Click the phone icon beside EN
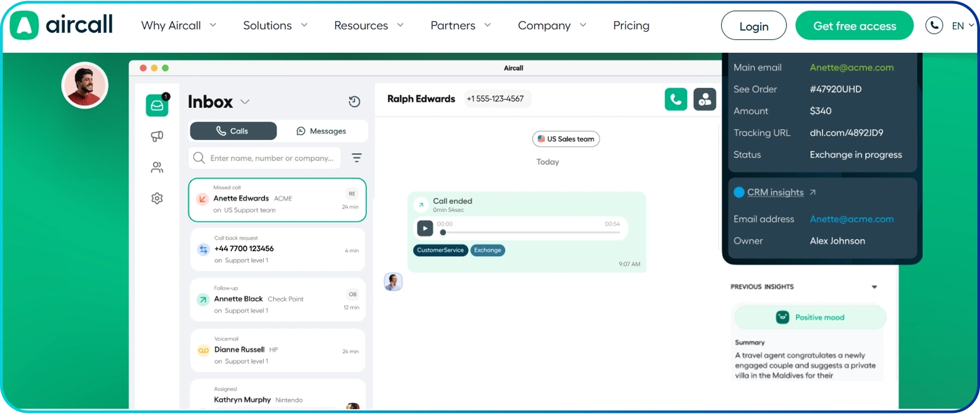This screenshot has width=980, height=414. coord(934,25)
